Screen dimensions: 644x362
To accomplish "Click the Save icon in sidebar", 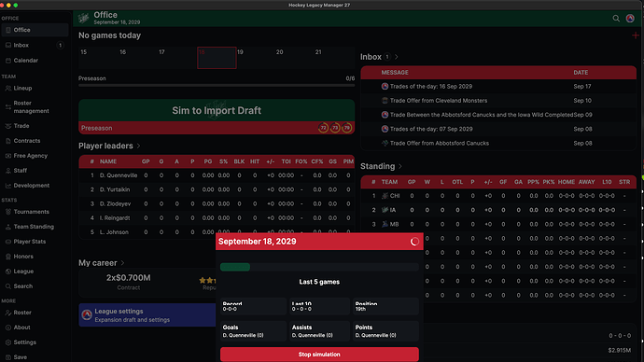I will 8,357.
